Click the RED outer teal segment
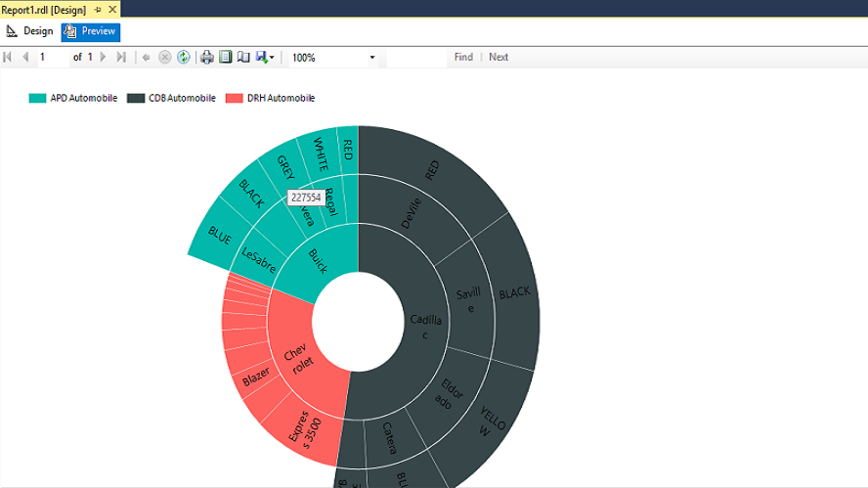This screenshot has width=868, height=488. pos(348,150)
